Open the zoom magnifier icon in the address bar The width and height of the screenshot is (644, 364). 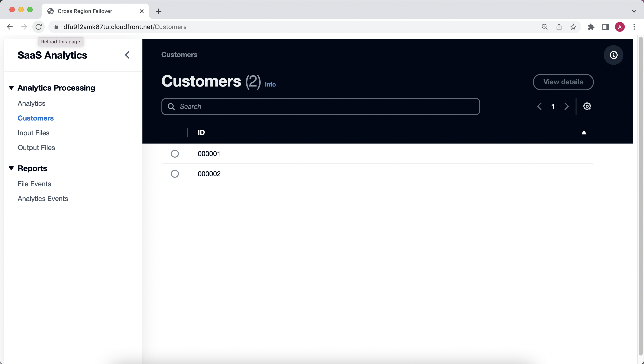coord(544,27)
